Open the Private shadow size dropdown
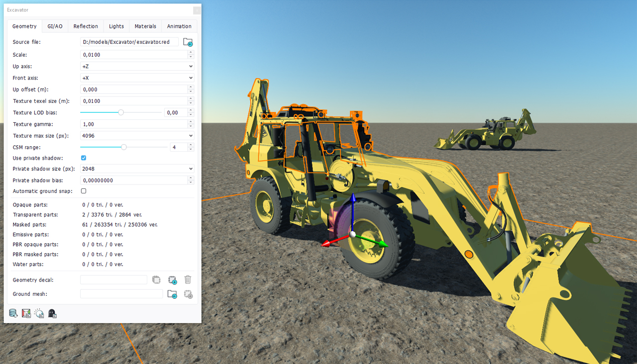 coord(137,169)
